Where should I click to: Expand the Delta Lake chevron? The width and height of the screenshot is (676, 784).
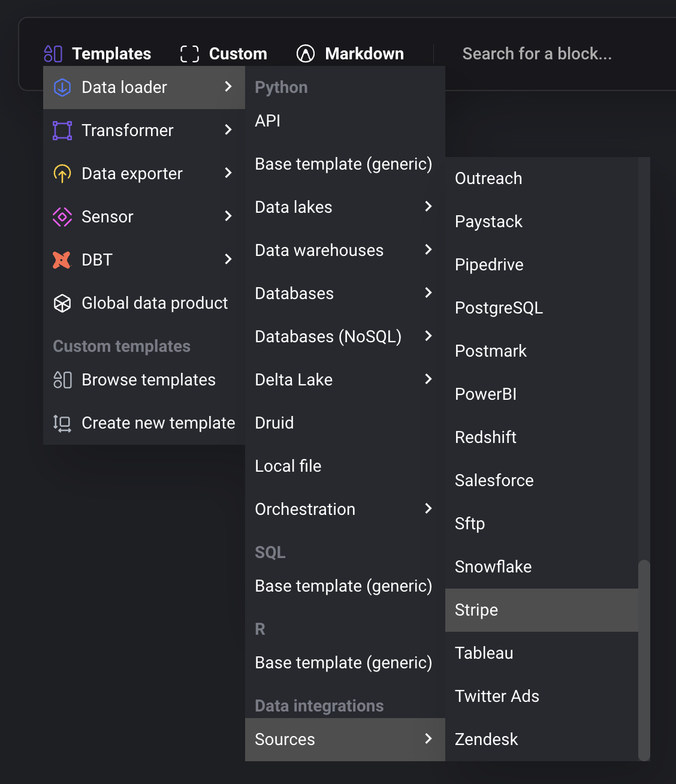point(428,379)
